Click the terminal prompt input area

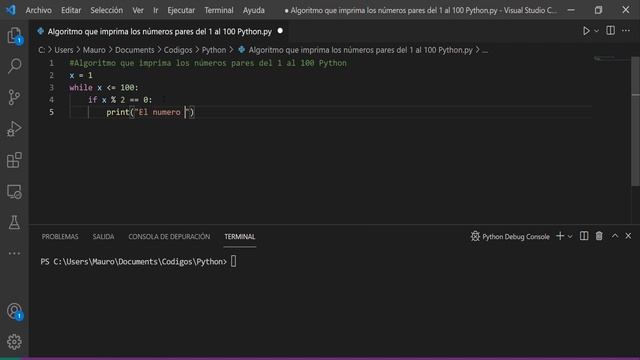pos(233,261)
